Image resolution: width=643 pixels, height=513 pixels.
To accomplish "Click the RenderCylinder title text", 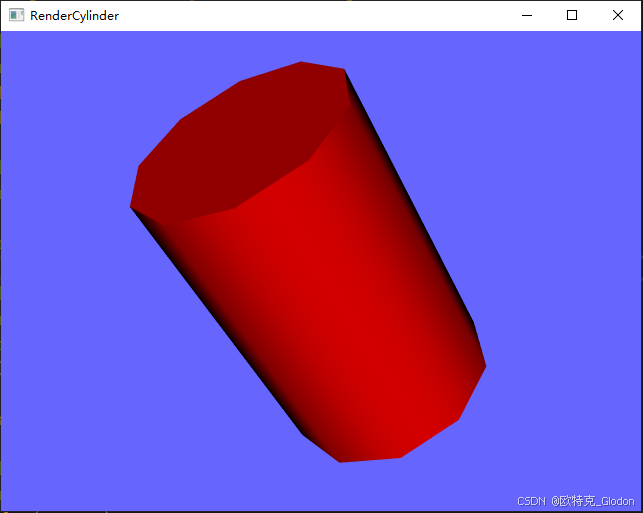I will tap(74, 16).
